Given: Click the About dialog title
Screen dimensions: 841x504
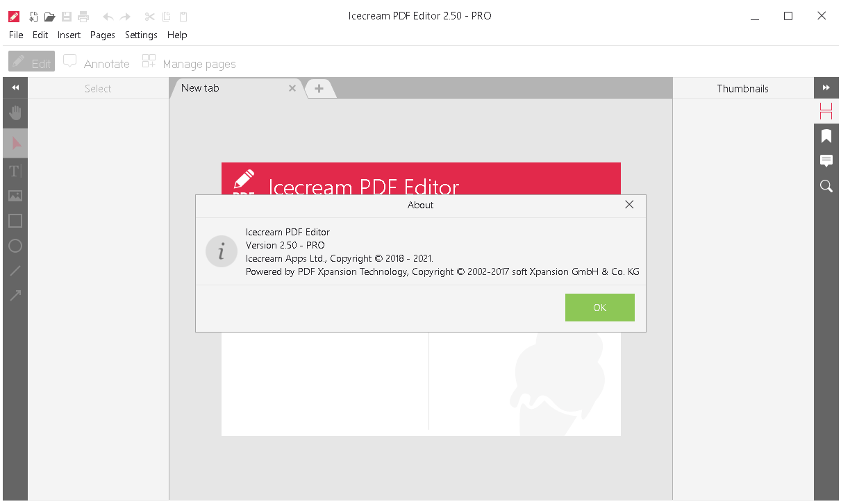Looking at the screenshot, I should [421, 205].
